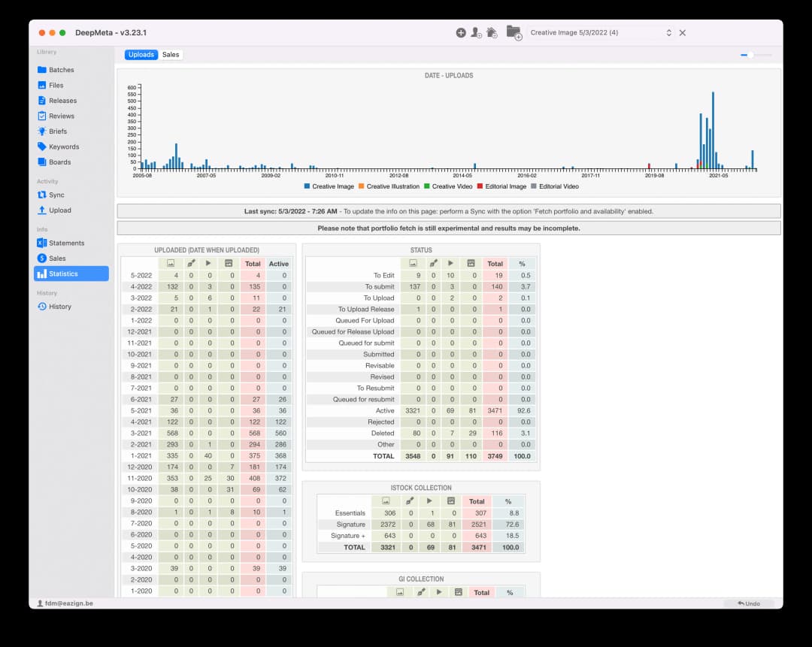
Task: Click the Editorial Video legend swatch
Action: pos(534,186)
